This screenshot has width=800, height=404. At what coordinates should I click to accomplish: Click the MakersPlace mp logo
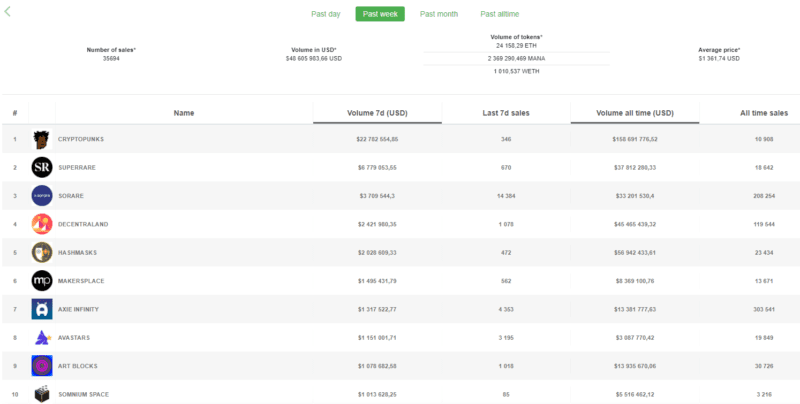point(42,281)
